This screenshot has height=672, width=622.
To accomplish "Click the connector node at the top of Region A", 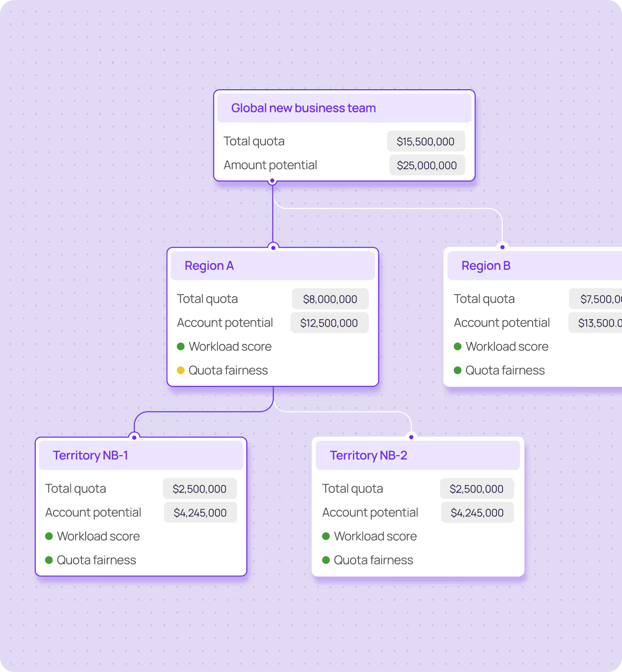I will 273,247.
